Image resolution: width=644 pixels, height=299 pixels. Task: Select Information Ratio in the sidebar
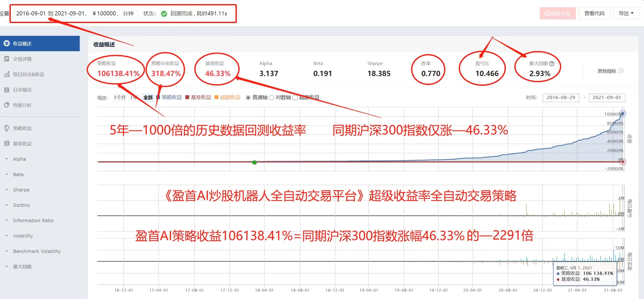click(x=33, y=220)
